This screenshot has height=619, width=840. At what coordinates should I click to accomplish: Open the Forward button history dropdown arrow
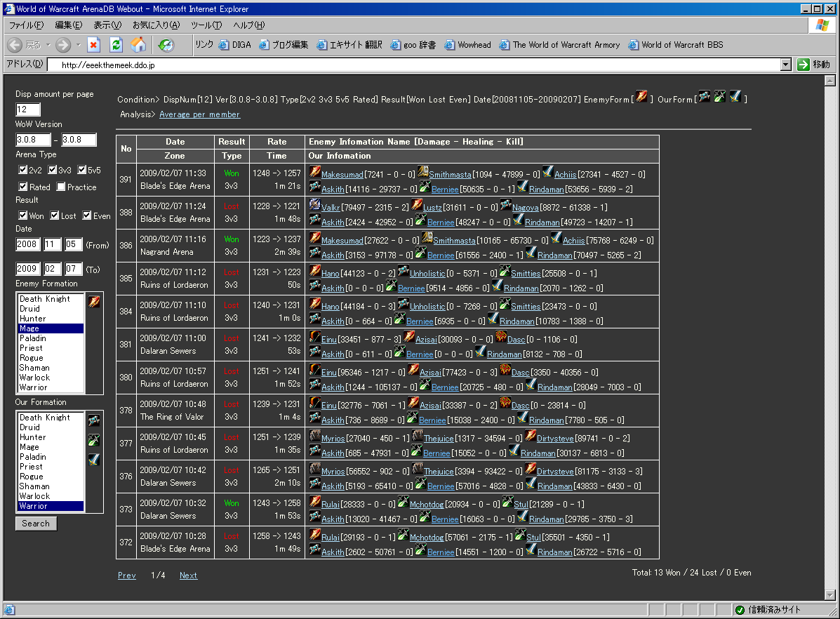coord(78,45)
